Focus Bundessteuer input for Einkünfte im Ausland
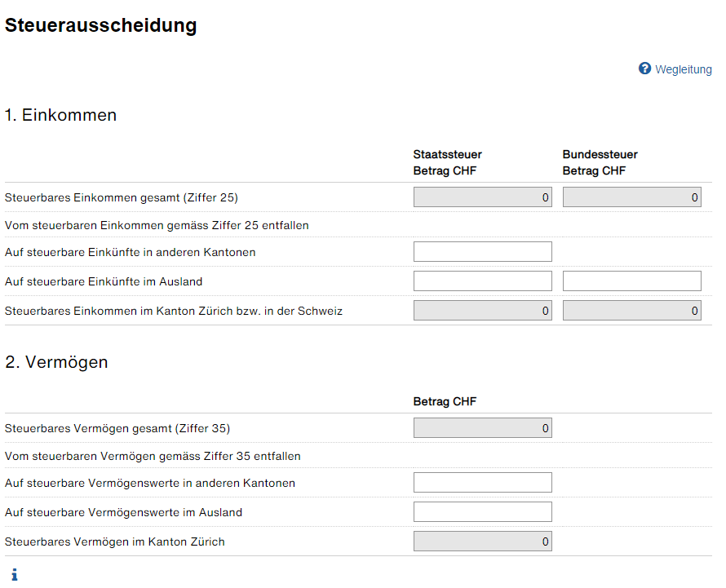This screenshot has width=726, height=588. (x=631, y=281)
